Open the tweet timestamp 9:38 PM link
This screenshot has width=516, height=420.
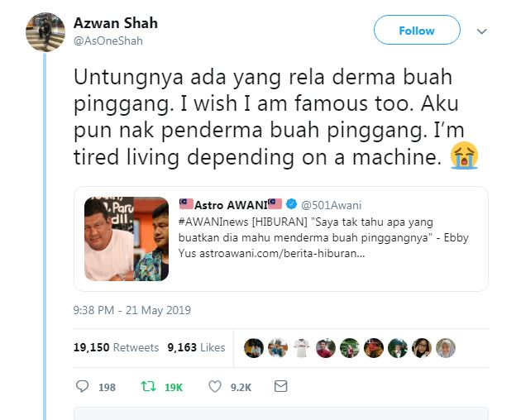tap(132, 310)
